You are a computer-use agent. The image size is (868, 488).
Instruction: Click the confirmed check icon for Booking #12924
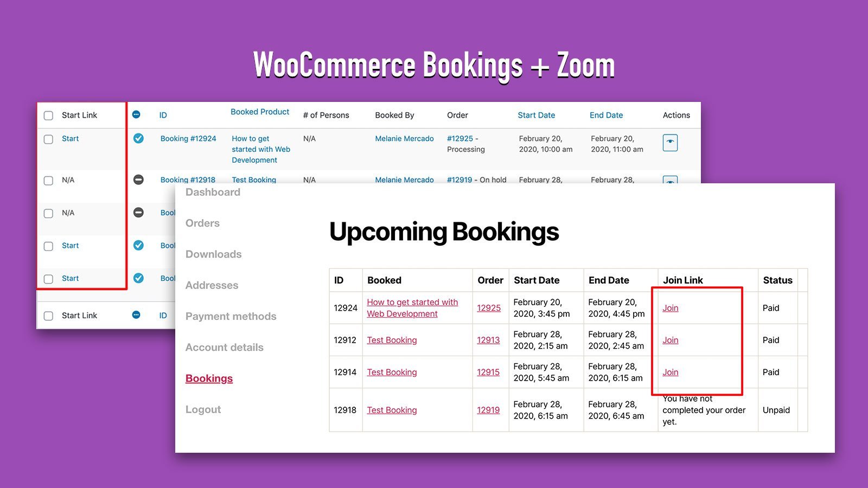[138, 138]
